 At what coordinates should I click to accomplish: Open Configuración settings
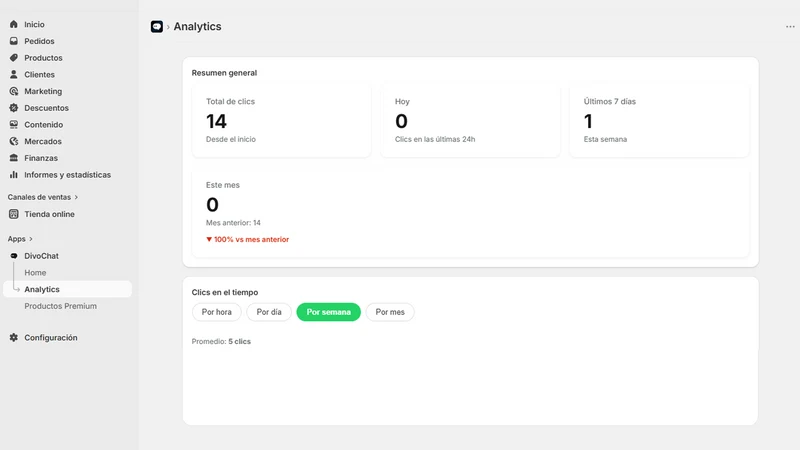point(51,337)
